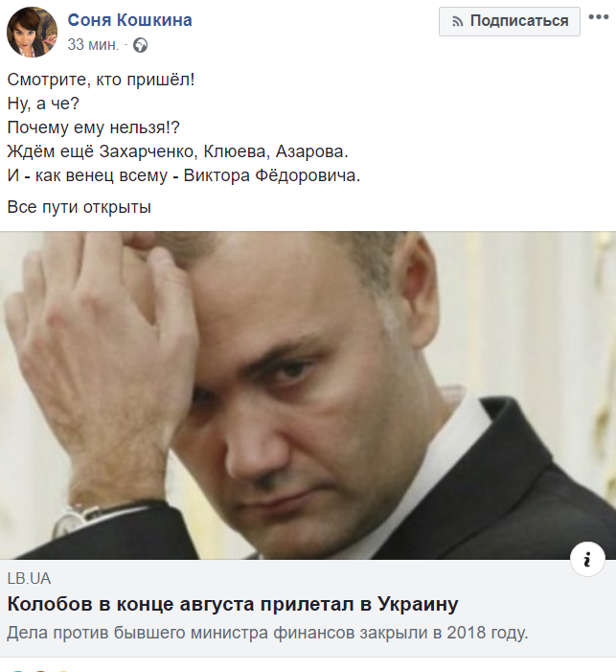The height and width of the screenshot is (672, 616).
Task: Click the text line Смотрите, кто пришёл!
Action: coord(102,80)
